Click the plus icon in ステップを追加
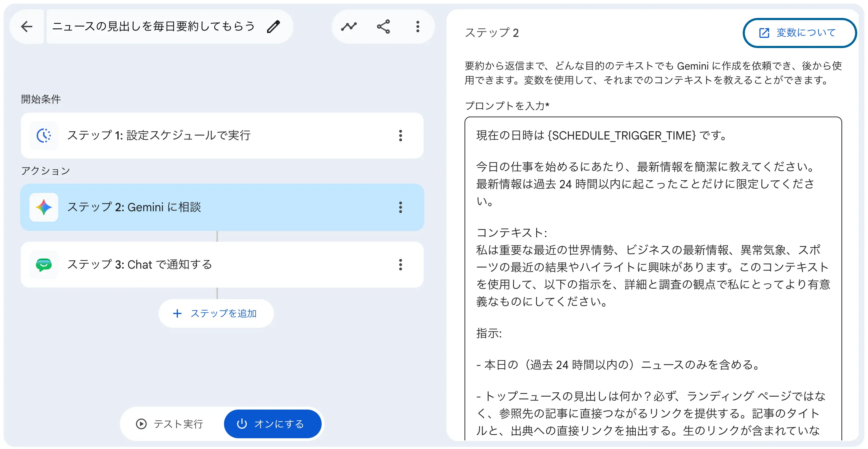Viewport: 868px width, 449px height. click(x=177, y=313)
